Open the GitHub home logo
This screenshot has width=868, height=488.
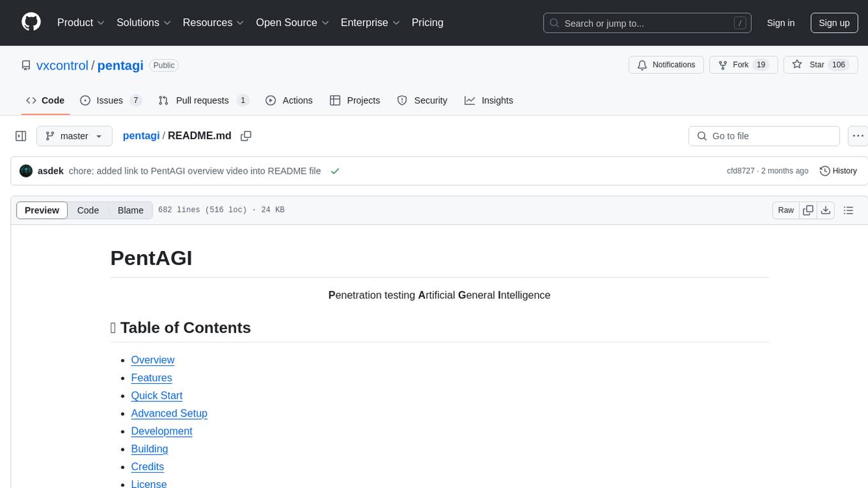coord(31,22)
